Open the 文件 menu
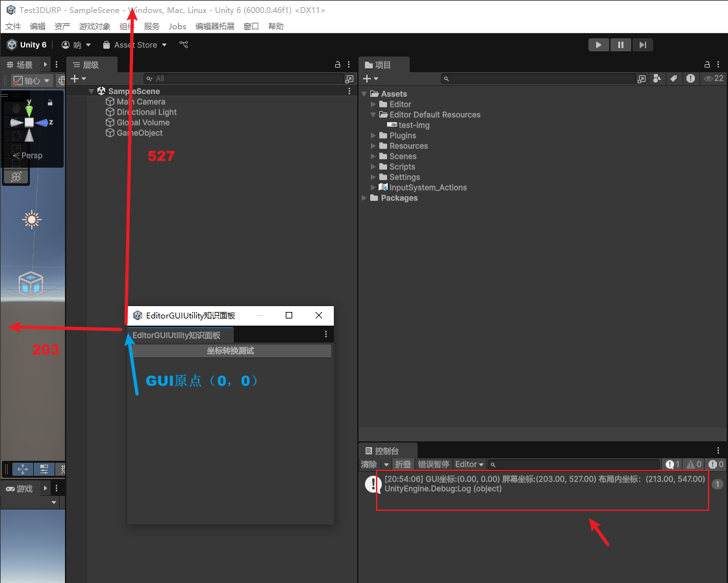 [x=13, y=27]
